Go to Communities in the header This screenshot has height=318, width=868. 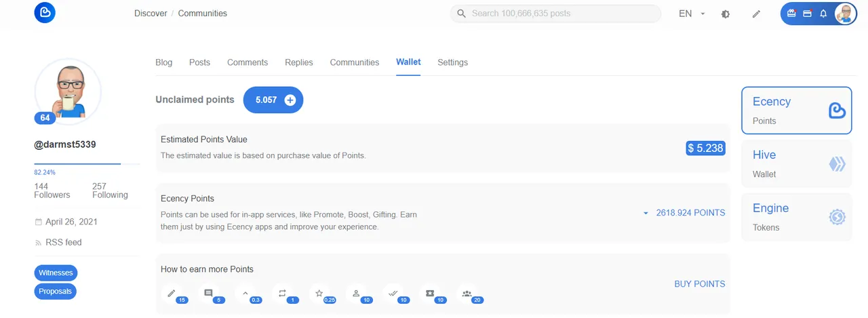(203, 14)
